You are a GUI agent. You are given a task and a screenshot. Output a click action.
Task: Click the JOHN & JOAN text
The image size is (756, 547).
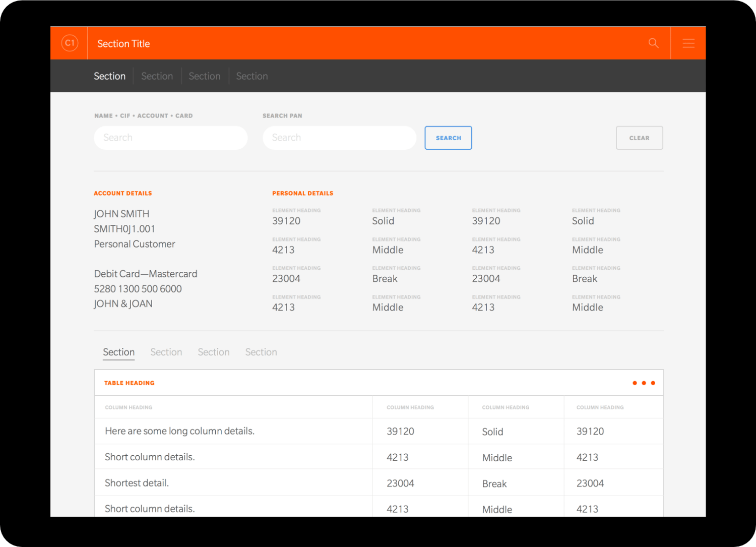[123, 304]
